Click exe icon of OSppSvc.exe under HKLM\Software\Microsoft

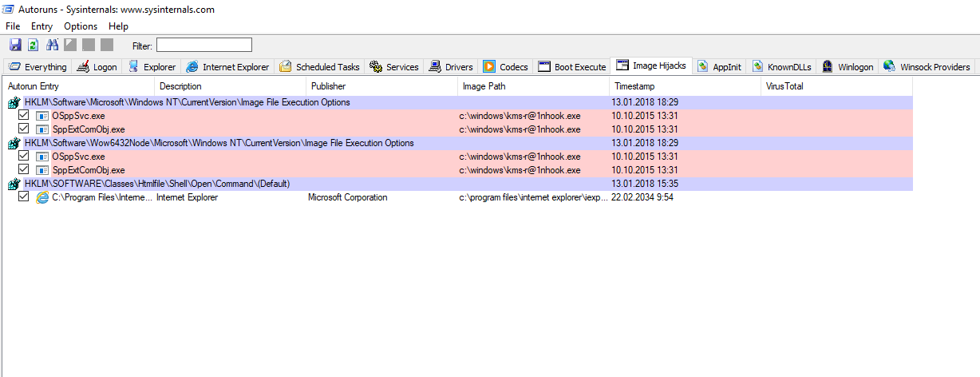point(42,116)
